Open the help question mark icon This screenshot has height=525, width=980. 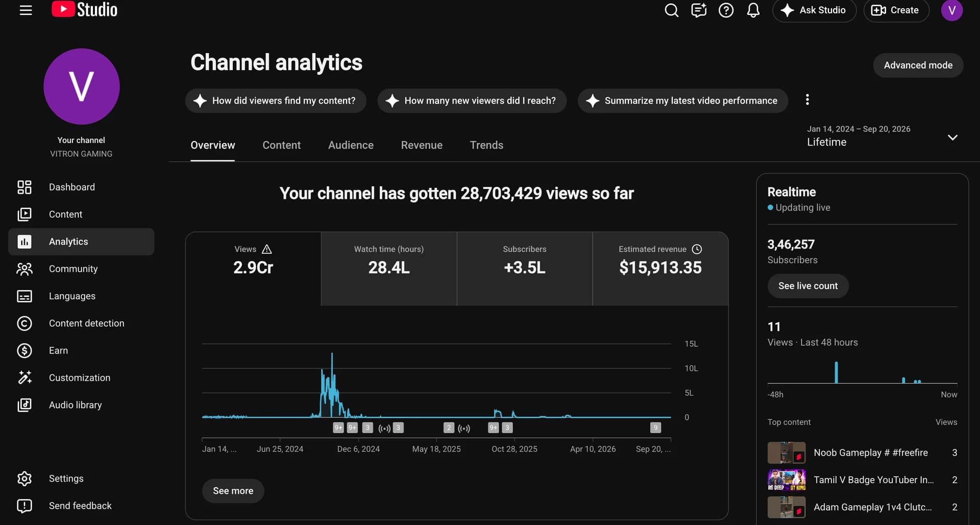[726, 10]
